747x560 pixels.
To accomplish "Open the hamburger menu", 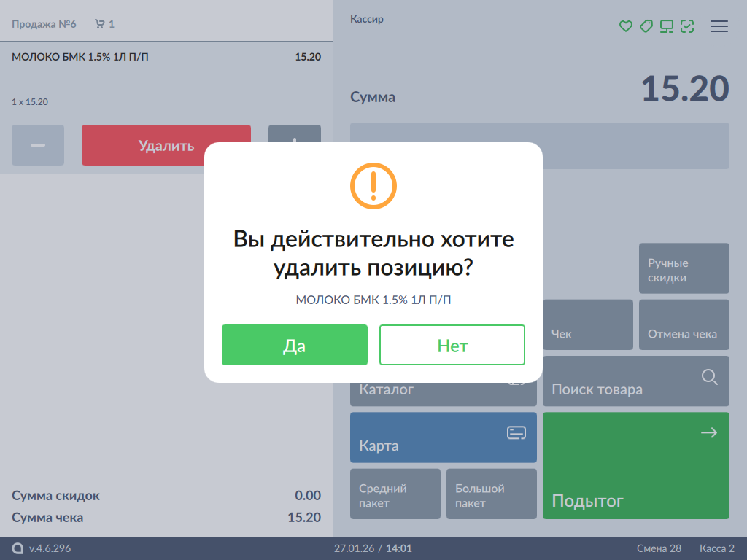I will [719, 26].
